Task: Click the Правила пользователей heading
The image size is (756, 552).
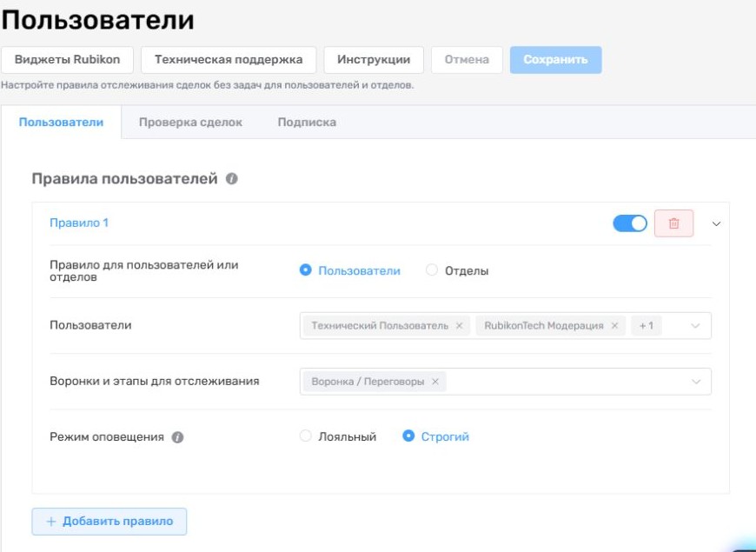Action: [124, 179]
